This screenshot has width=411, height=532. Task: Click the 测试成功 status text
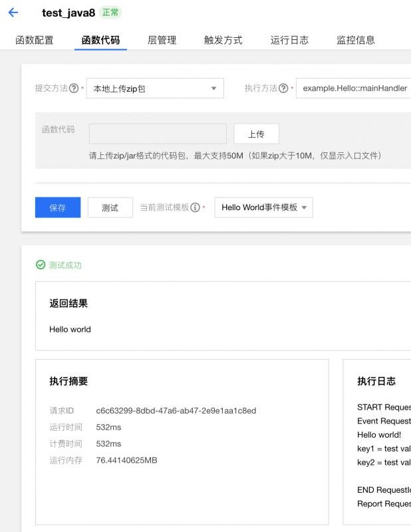[x=65, y=265]
